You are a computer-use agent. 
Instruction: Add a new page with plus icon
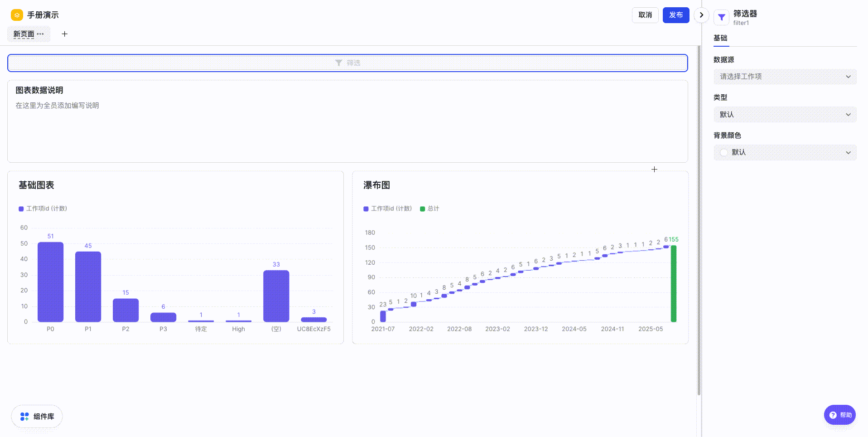[x=65, y=34]
